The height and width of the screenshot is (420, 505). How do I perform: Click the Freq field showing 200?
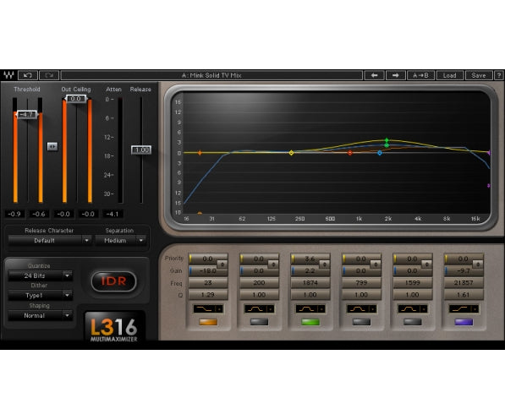click(x=259, y=283)
